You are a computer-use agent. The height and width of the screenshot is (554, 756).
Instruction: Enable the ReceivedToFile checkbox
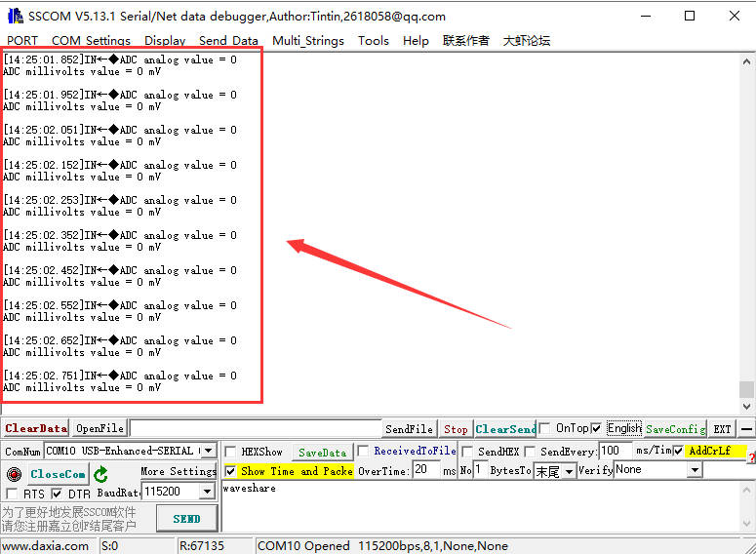[363, 452]
